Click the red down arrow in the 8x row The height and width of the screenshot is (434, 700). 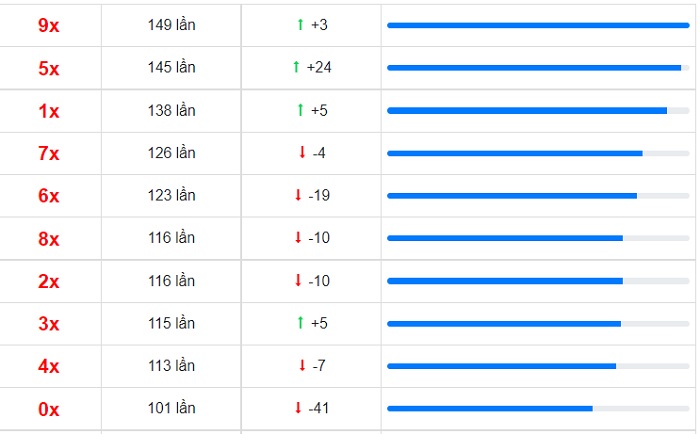pyautogui.click(x=298, y=237)
